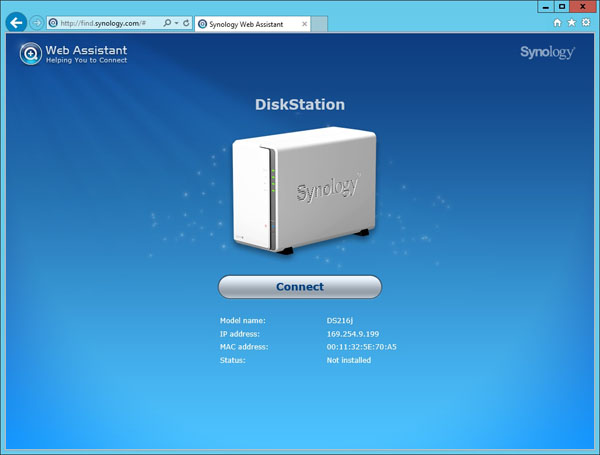The image size is (600, 455).
Task: Click the MAC address label
Action: tap(244, 347)
